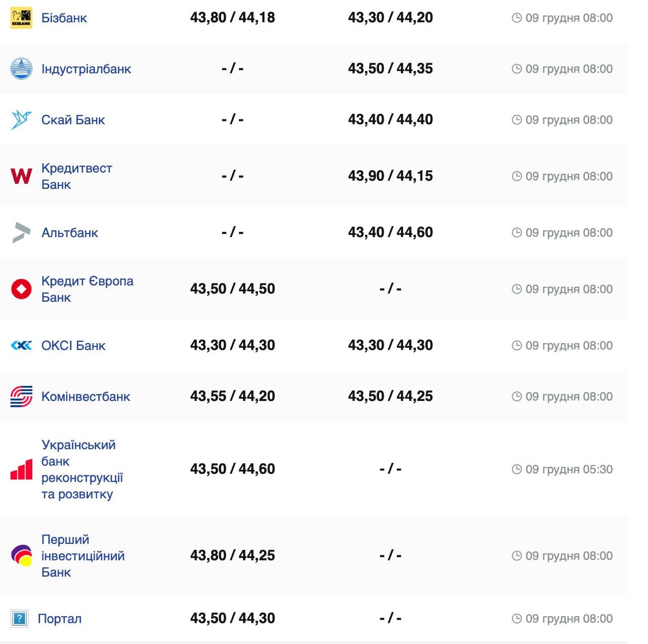Click the ОКСІ Банк blue logo
This screenshot has width=648, height=644.
21,346
